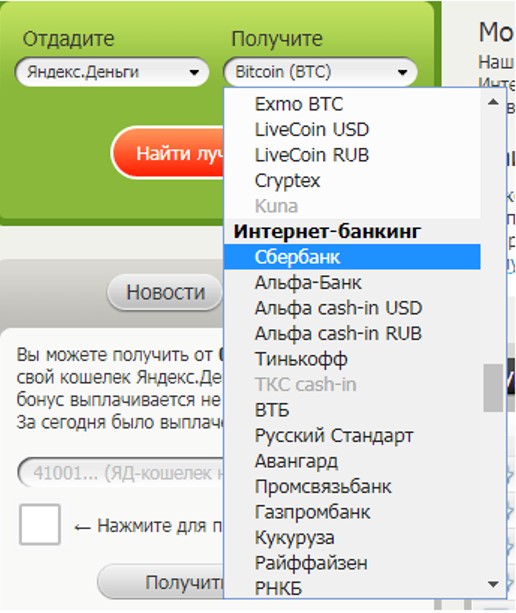Click the dropdown list's scrollbar thumb

click(493, 388)
